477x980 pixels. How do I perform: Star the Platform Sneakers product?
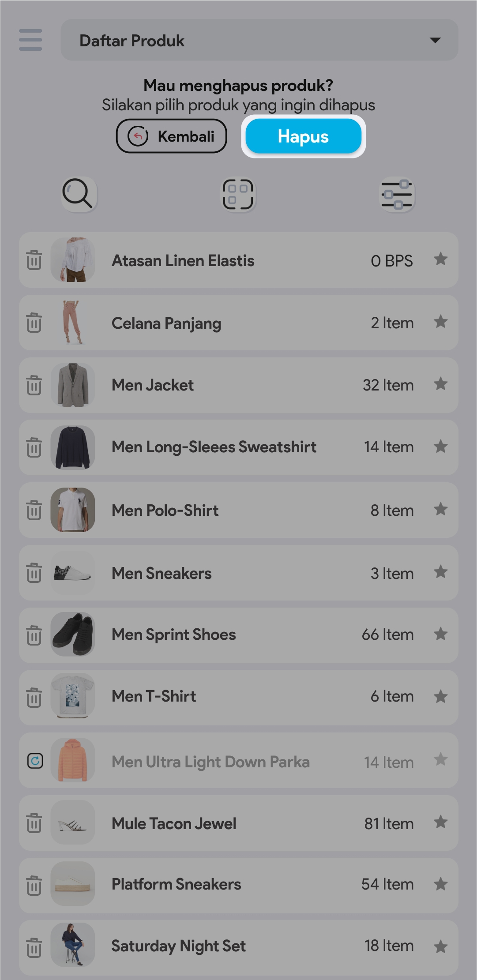pyautogui.click(x=440, y=884)
